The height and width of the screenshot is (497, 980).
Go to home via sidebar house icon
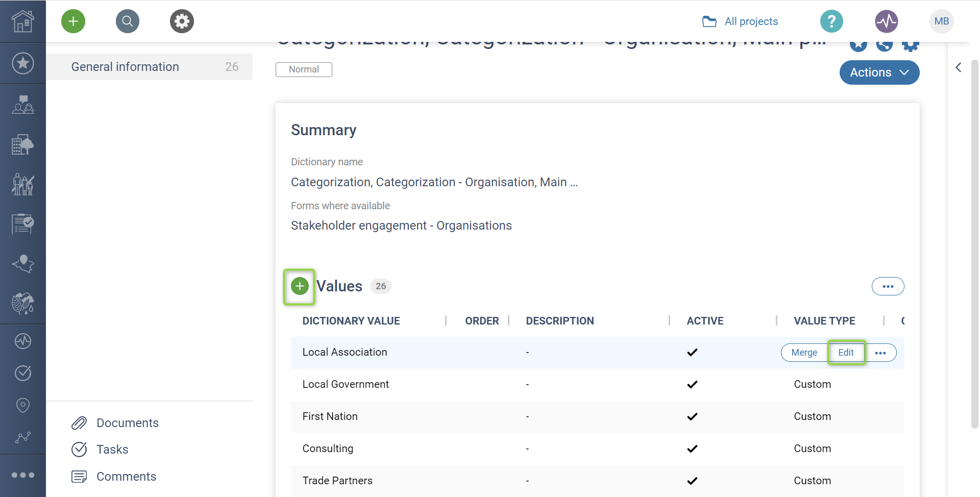(x=23, y=21)
